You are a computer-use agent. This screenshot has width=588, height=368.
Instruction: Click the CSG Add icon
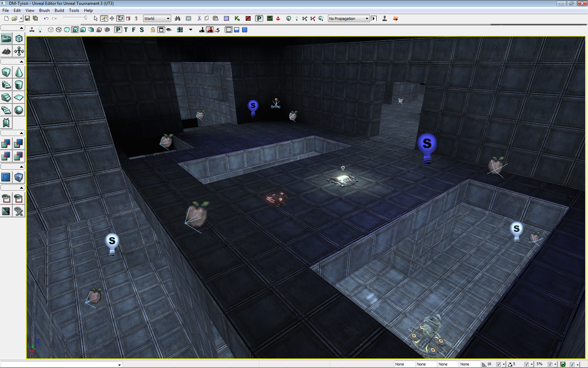tap(6, 143)
